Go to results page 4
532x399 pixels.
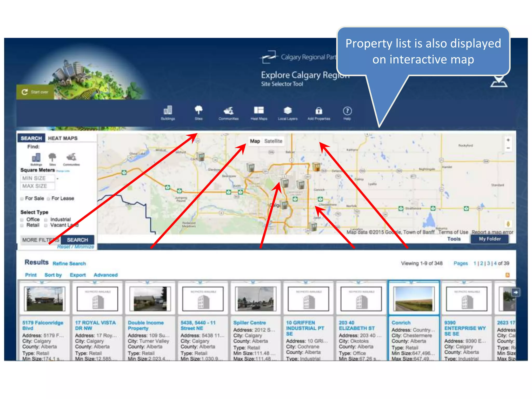(495, 263)
